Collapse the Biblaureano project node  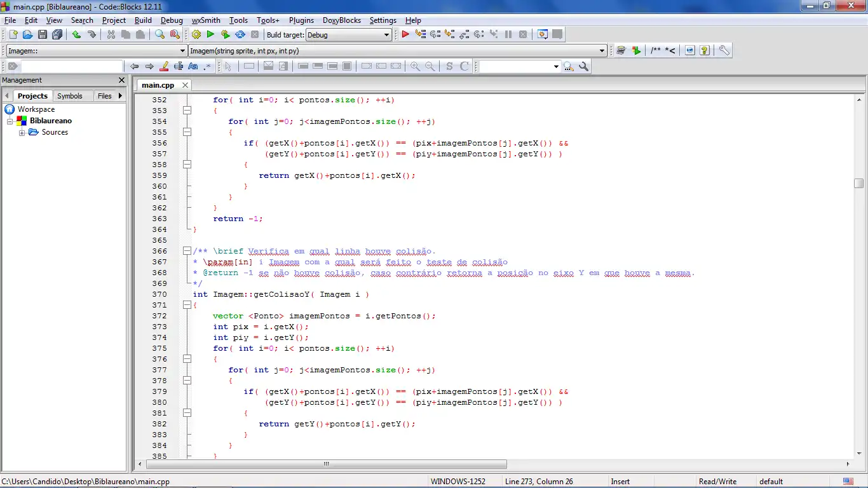coord(10,121)
